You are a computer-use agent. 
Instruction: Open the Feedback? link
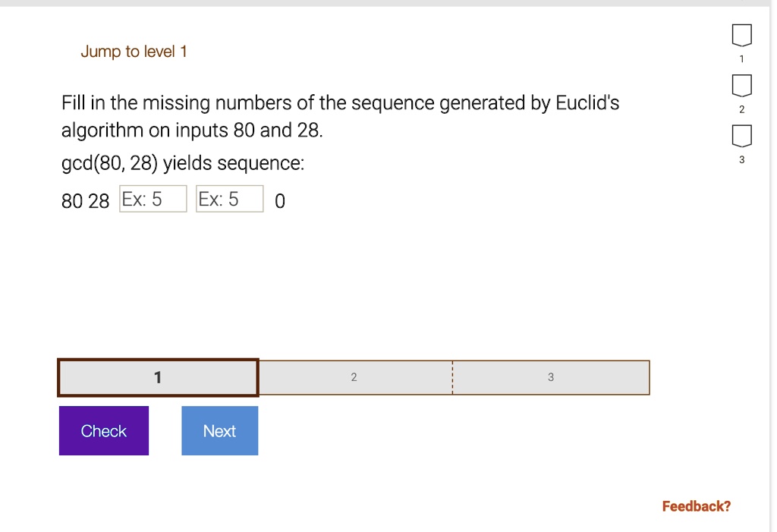click(697, 506)
